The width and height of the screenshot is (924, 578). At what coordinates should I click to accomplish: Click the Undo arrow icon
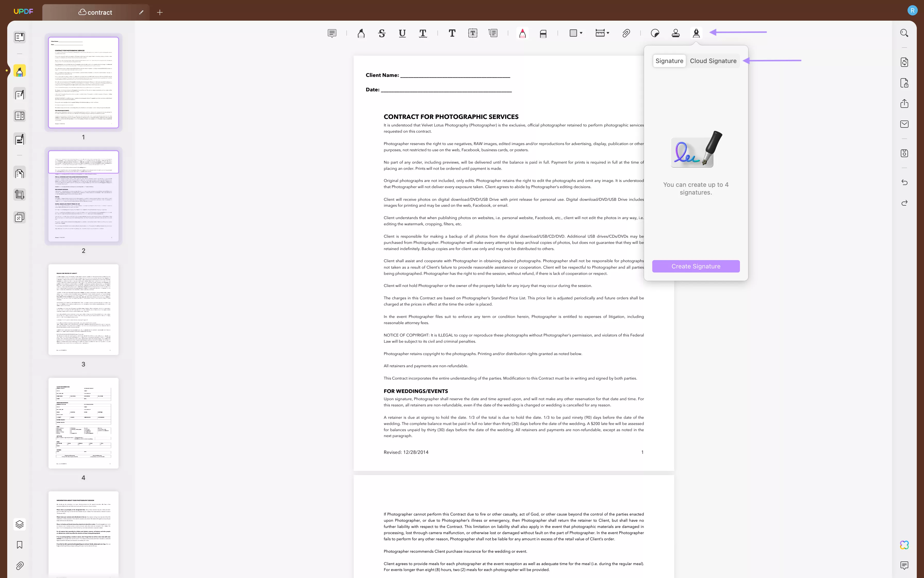(x=904, y=182)
